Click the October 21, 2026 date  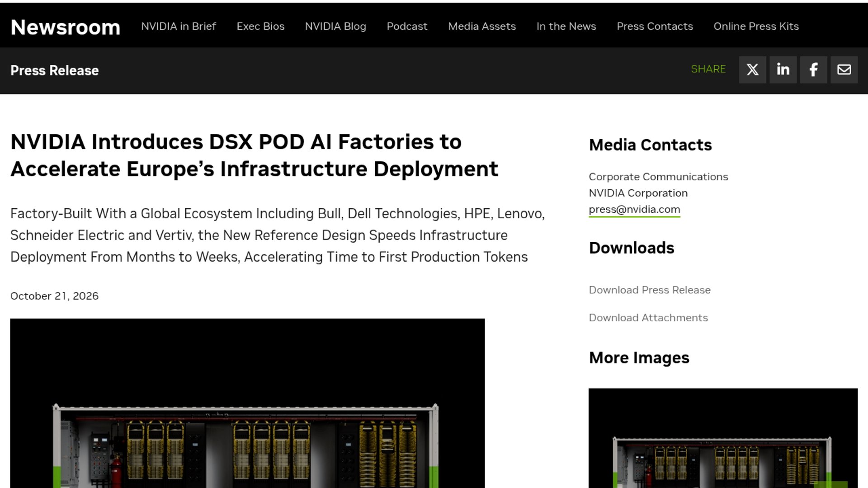[54, 296]
